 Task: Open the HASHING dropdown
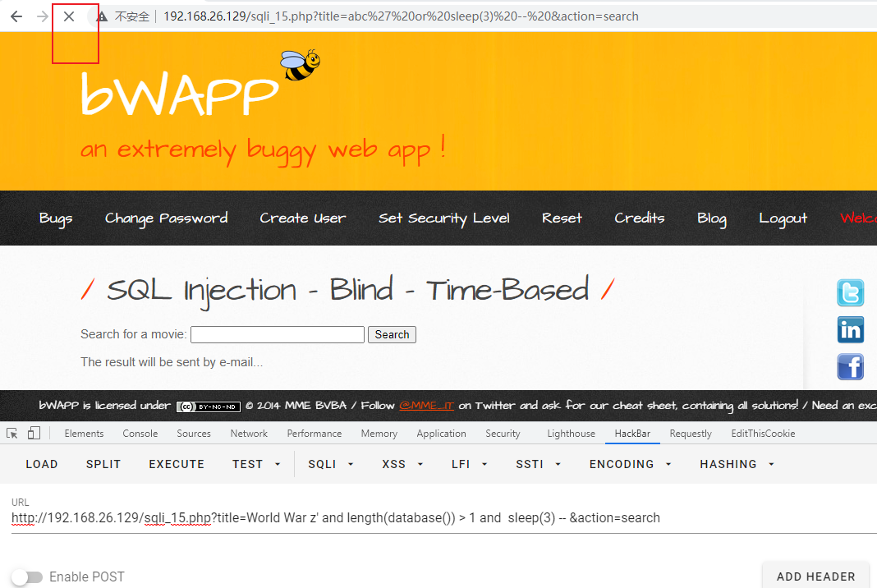tap(737, 464)
